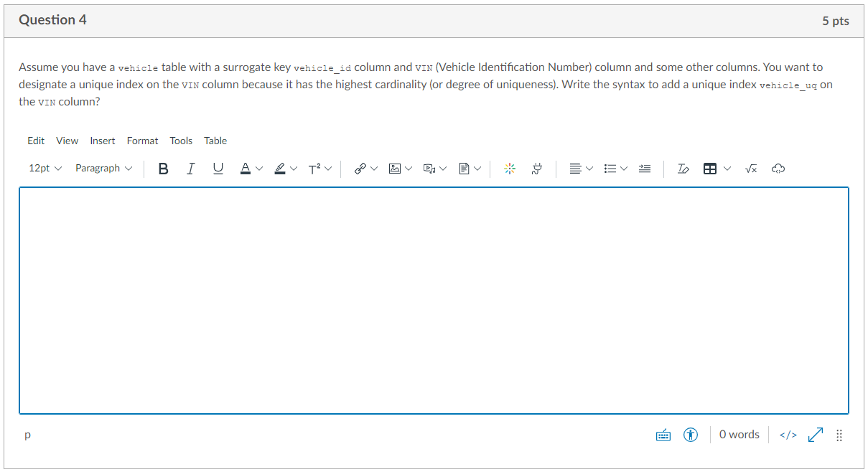Open the font size dropdown
Screen dimensions: 868x472
tap(44, 168)
